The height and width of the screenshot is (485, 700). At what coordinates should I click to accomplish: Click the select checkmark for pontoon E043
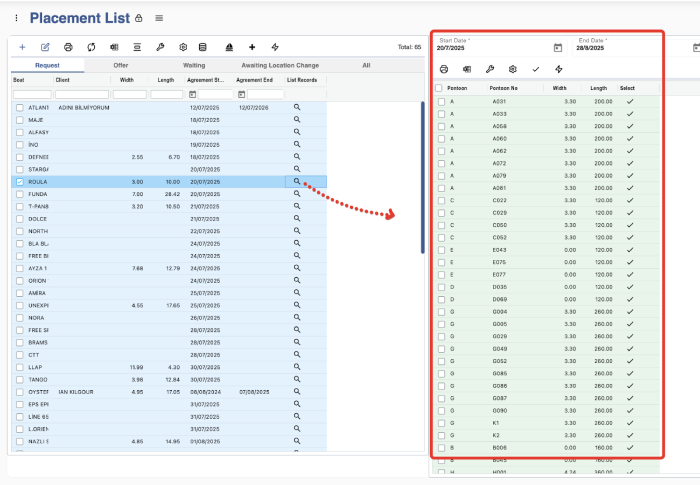630,250
